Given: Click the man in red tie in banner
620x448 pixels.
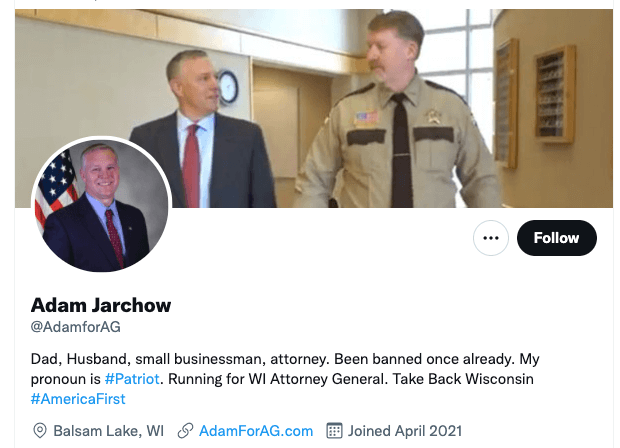Looking at the screenshot, I should click(202, 130).
